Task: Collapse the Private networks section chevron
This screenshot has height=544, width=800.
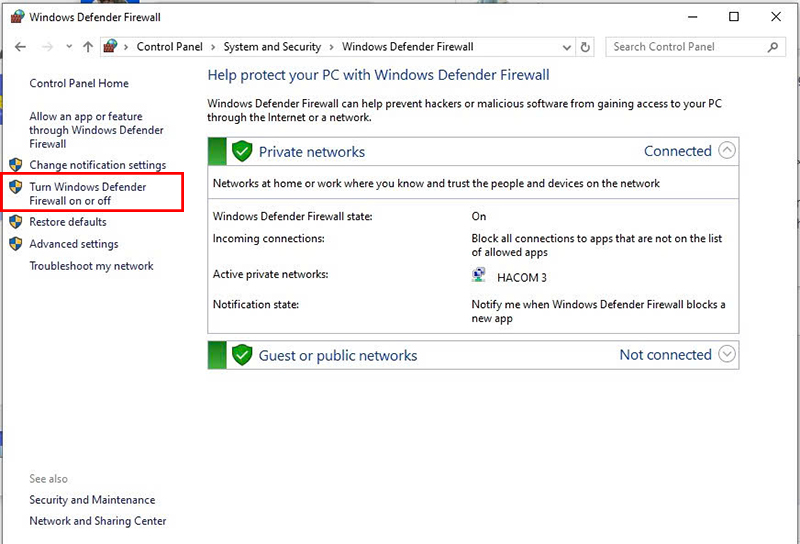Action: coord(727,151)
